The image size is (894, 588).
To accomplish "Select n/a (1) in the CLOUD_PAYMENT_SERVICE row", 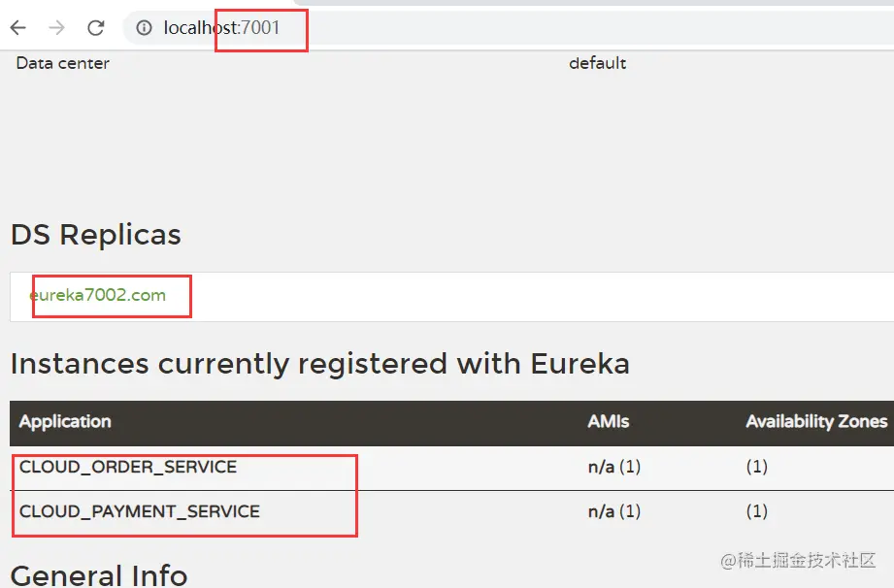I will pos(614,511).
